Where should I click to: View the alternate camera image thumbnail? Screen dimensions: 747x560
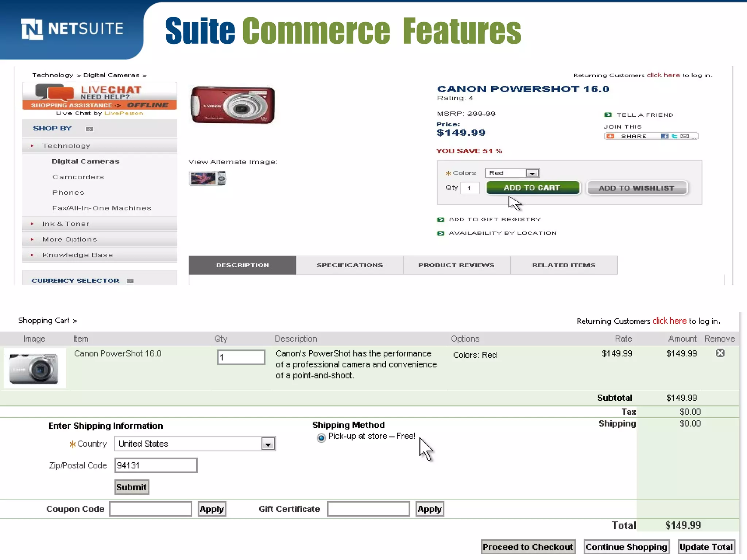207,178
